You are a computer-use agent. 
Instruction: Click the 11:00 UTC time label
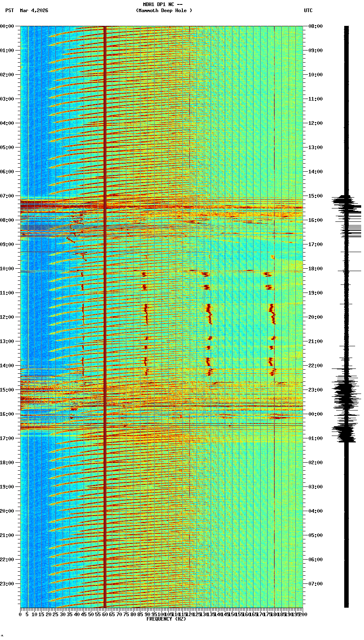pyautogui.click(x=316, y=99)
